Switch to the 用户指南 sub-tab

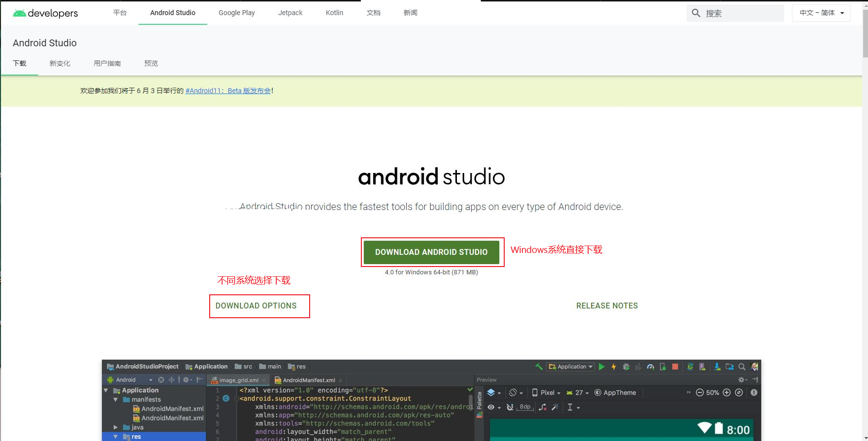click(107, 63)
